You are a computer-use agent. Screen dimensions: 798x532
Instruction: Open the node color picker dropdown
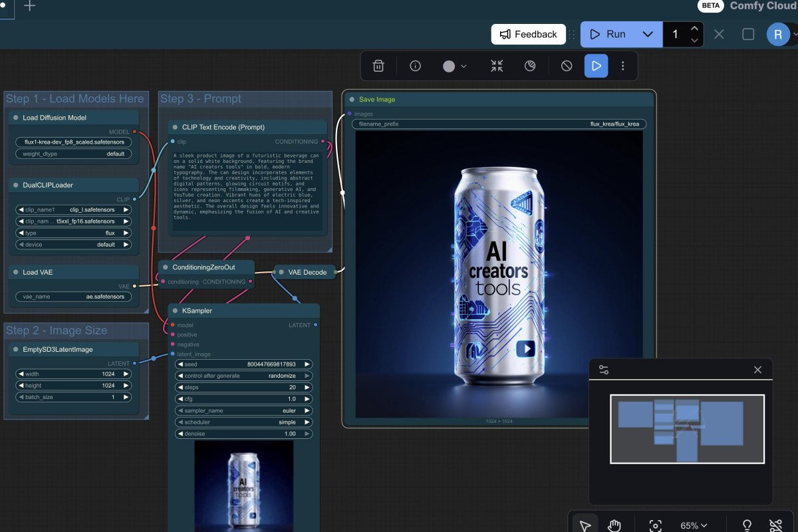(x=455, y=66)
